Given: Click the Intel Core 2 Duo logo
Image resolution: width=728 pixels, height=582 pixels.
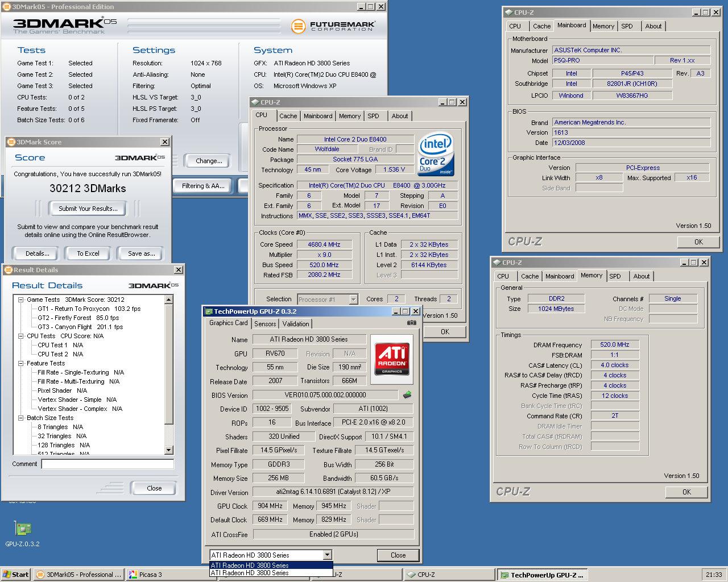Looking at the screenshot, I should click(436, 154).
